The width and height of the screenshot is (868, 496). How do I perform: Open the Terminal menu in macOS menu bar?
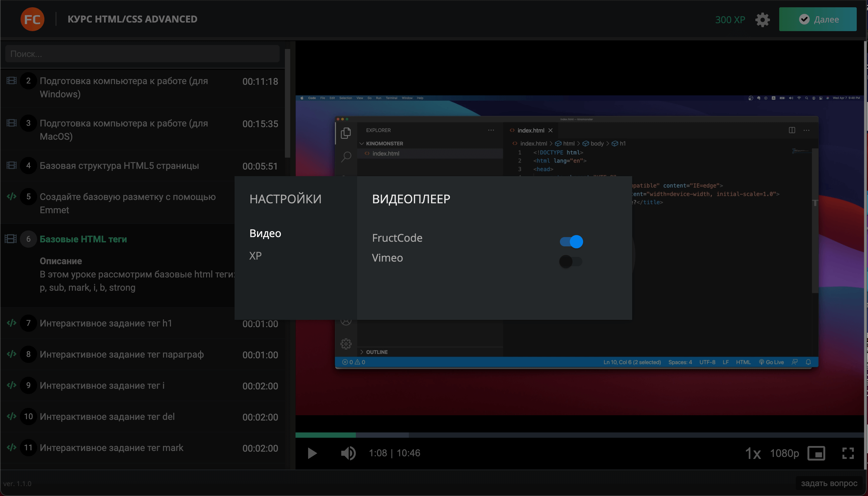pyautogui.click(x=391, y=98)
